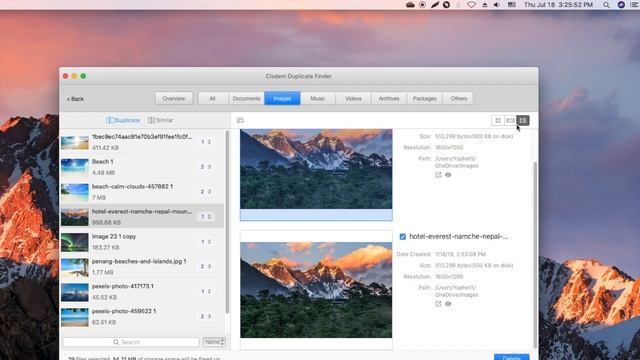
Task: Switch to the Documents tab
Action: coord(246,98)
